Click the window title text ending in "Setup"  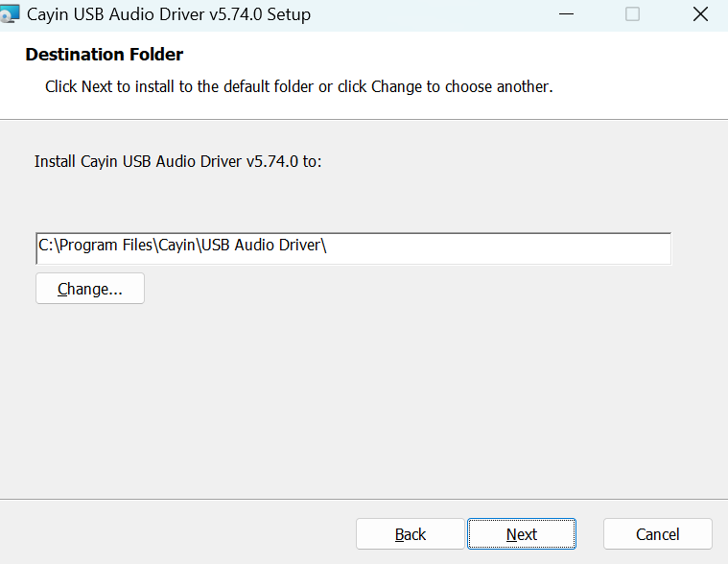pyautogui.click(x=169, y=14)
